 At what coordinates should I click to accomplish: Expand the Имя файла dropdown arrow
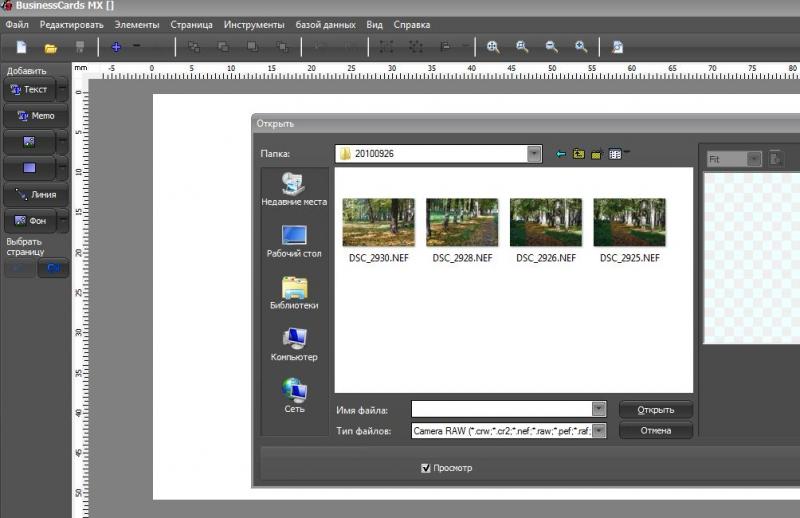(598, 409)
